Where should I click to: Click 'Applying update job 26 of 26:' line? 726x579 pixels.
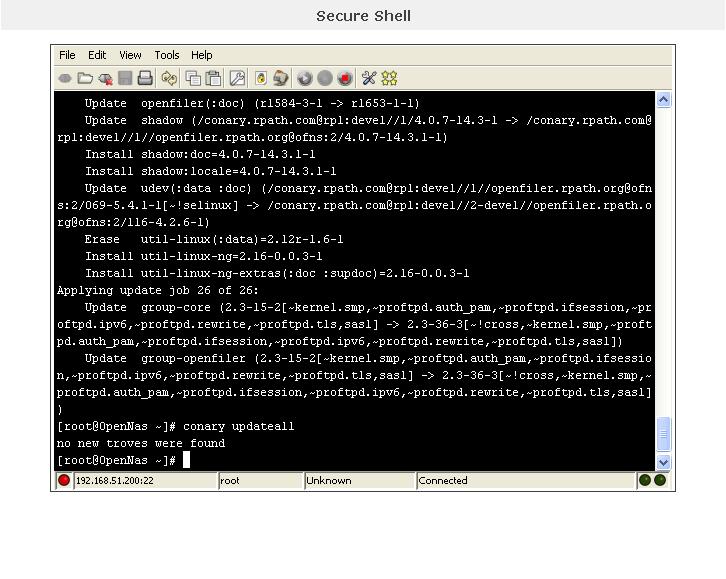tap(157, 290)
